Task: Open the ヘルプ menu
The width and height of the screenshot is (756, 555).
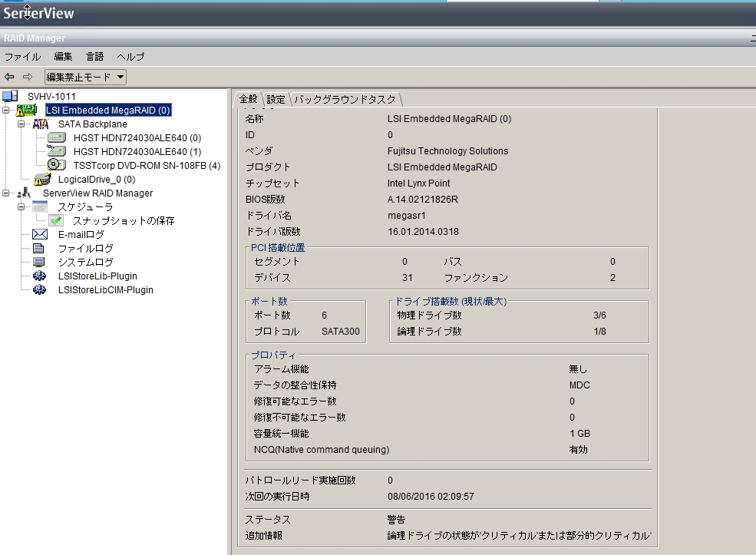Action: 130,57
